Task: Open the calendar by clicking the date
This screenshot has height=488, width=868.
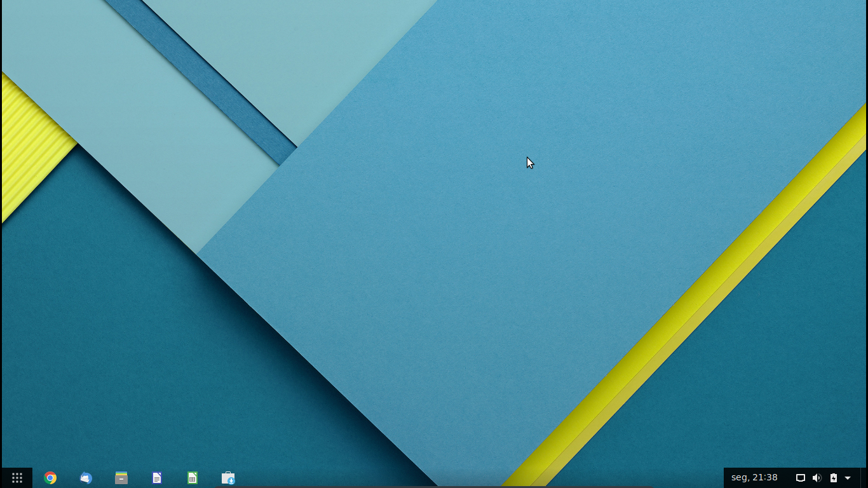Action: point(755,477)
